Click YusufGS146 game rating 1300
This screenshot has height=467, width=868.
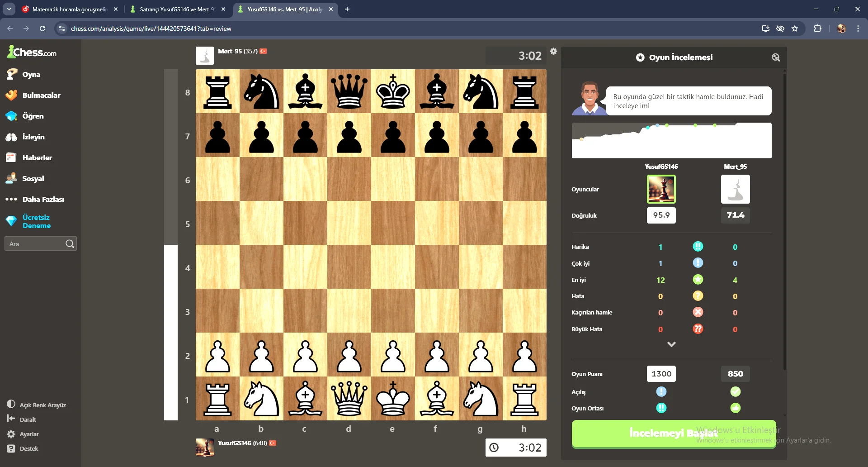[x=661, y=374]
